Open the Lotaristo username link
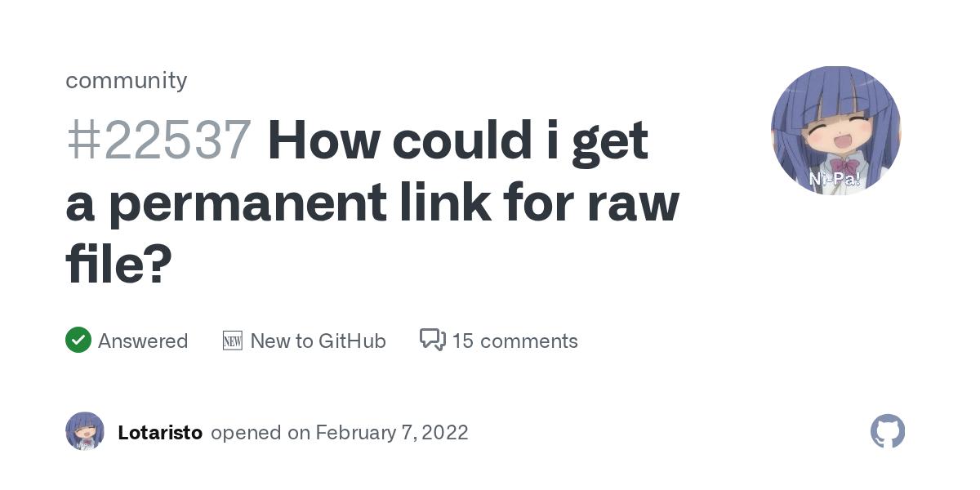The image size is (980, 490). pyautogui.click(x=160, y=432)
